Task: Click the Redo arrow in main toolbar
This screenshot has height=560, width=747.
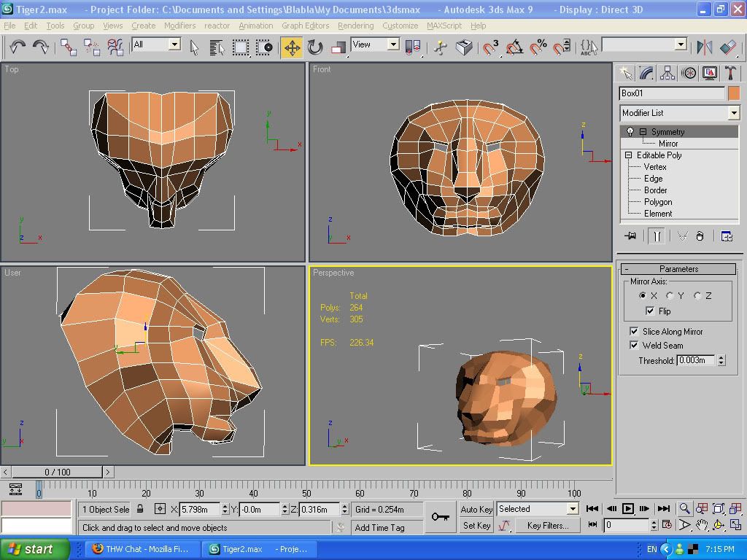Action: pos(41,47)
